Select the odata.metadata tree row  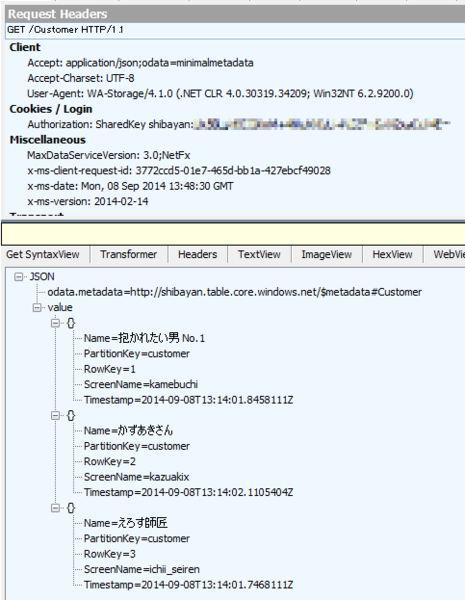234,292
